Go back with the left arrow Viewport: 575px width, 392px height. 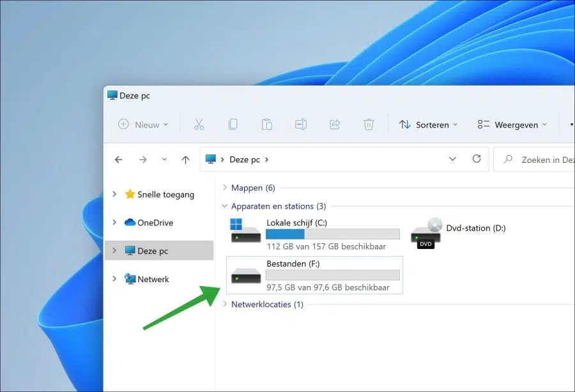tap(118, 160)
